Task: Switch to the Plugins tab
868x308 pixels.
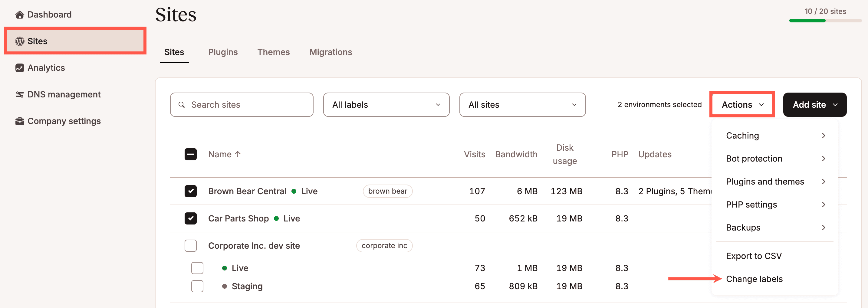Action: pos(223,52)
